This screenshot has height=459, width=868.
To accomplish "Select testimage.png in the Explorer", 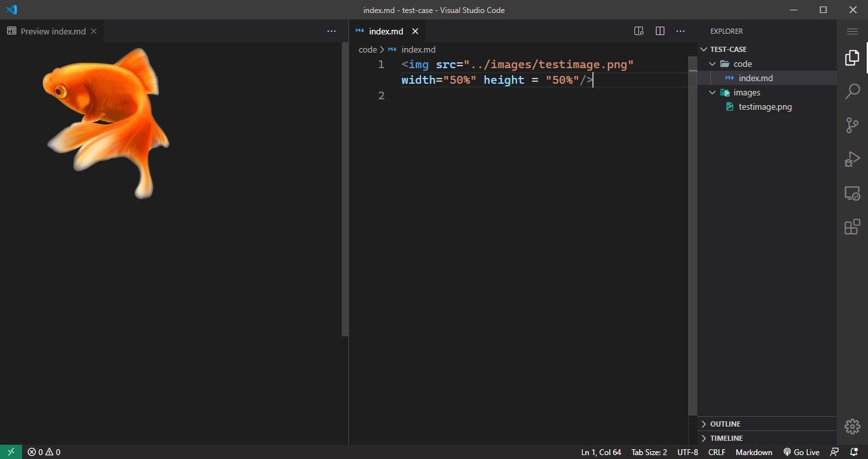I will coord(766,106).
